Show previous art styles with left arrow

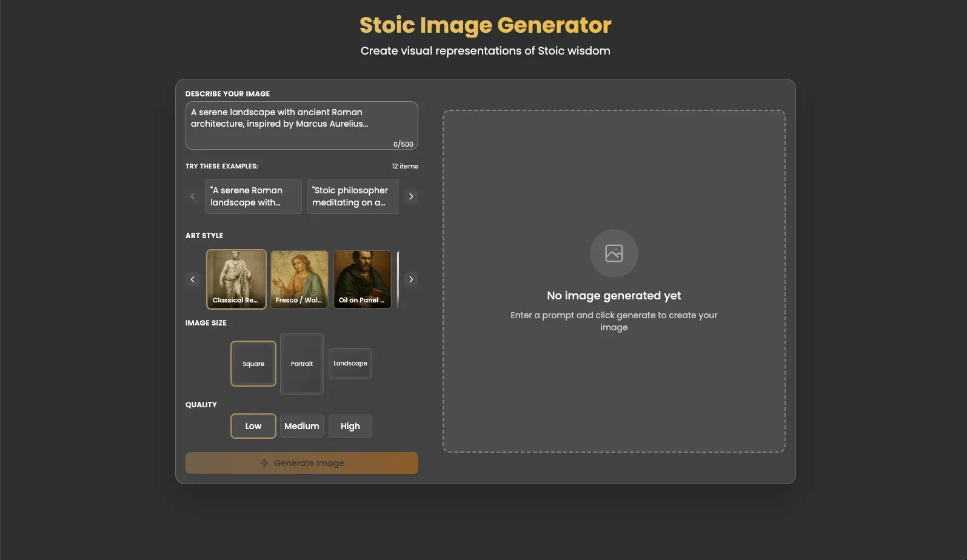coord(193,279)
